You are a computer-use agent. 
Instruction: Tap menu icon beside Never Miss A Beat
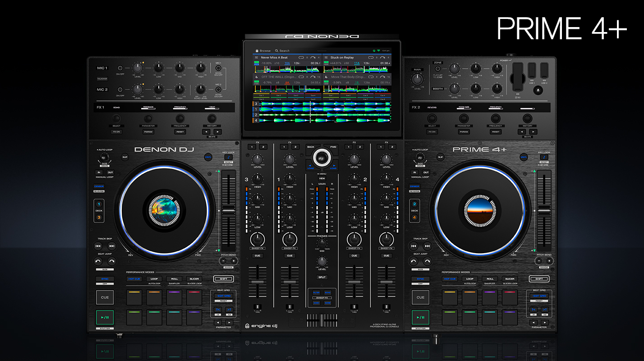click(256, 58)
